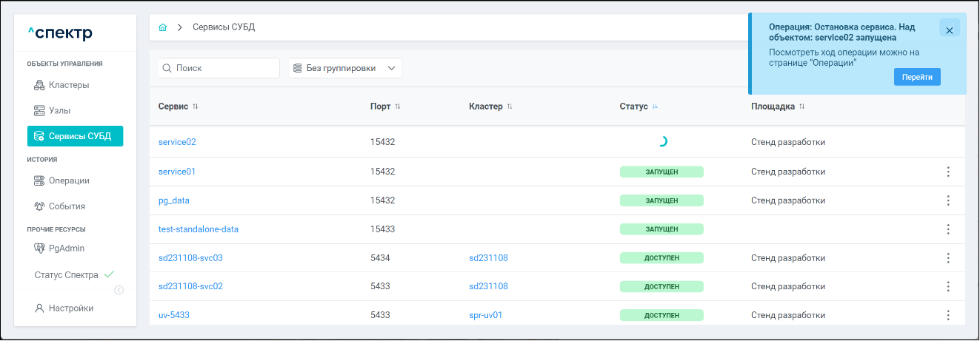The image size is (980, 341).
Task: Go to Операции sidebar item
Action: point(68,180)
